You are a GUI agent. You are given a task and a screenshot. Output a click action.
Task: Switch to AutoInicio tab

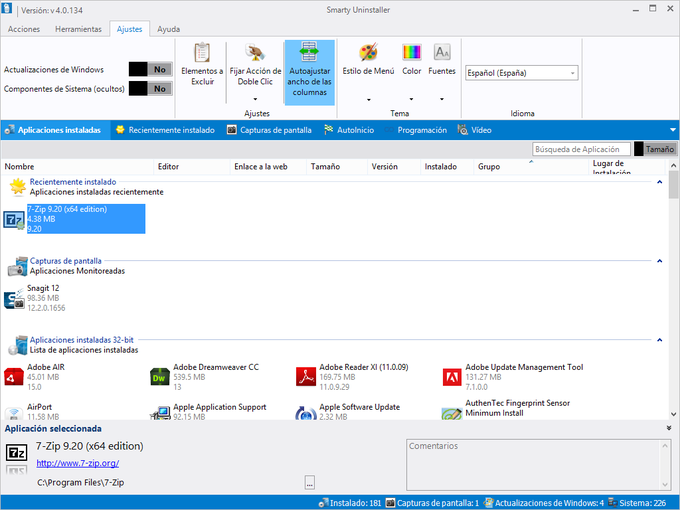coord(349,130)
